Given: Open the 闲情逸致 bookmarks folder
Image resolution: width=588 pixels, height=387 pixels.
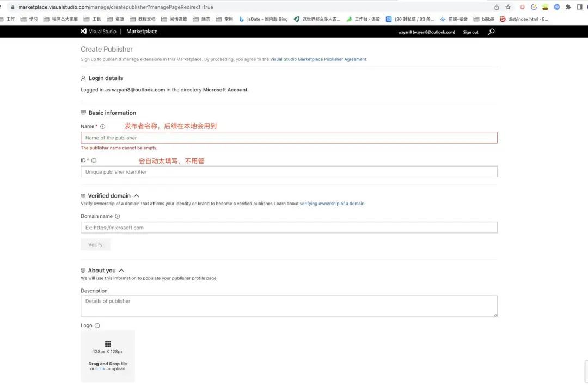Looking at the screenshot, I should click(174, 19).
